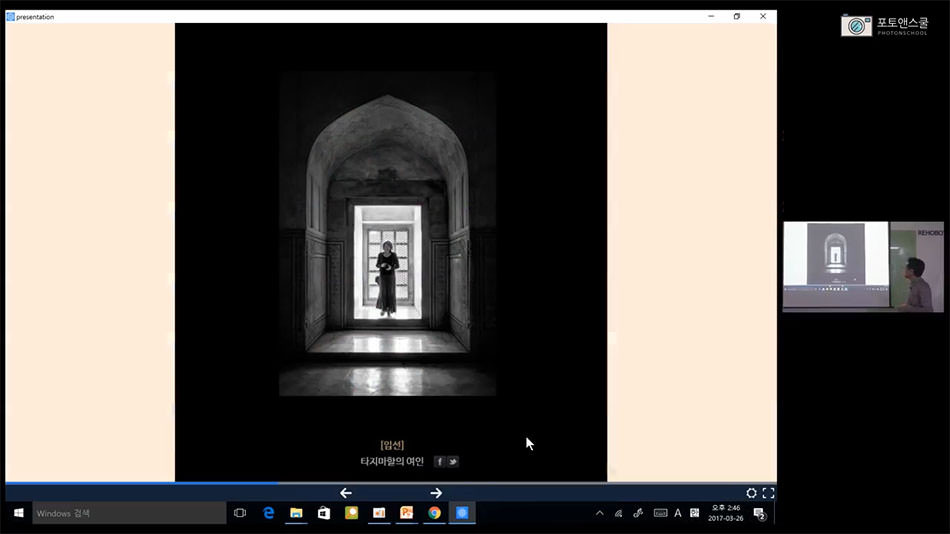Open Action Center notifications icon
Screen dimensions: 950x534
[760, 515]
